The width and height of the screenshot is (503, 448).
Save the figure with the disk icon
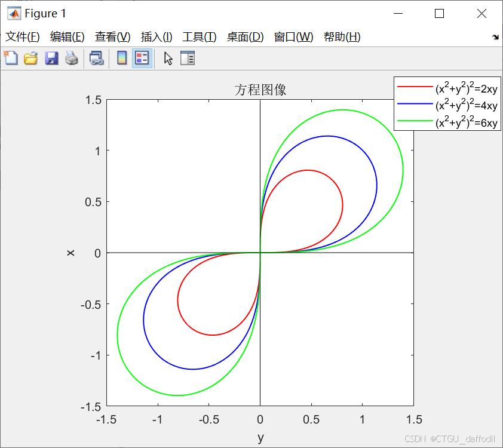pos(51,58)
